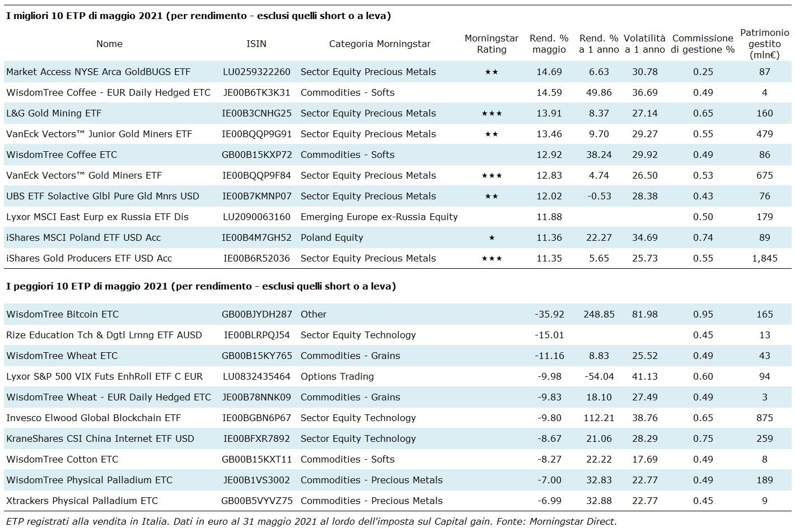Select the Xtrackers Physical Palladium ETC row name

click(82, 501)
